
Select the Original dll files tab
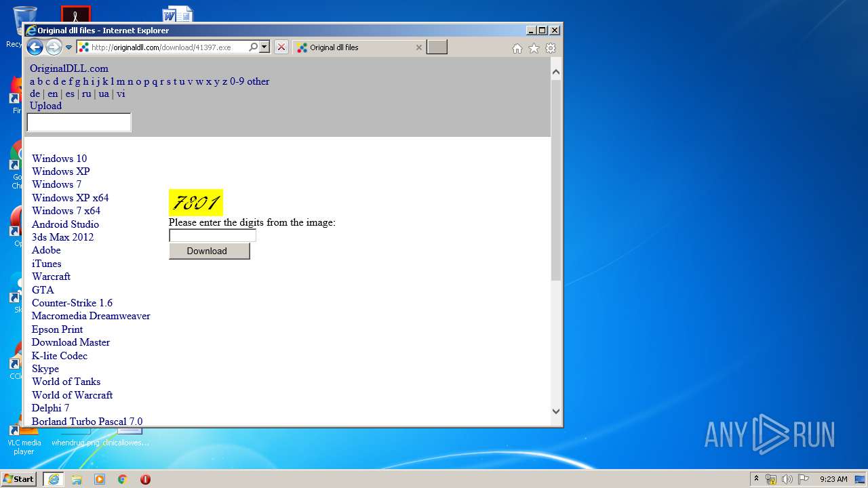point(359,47)
